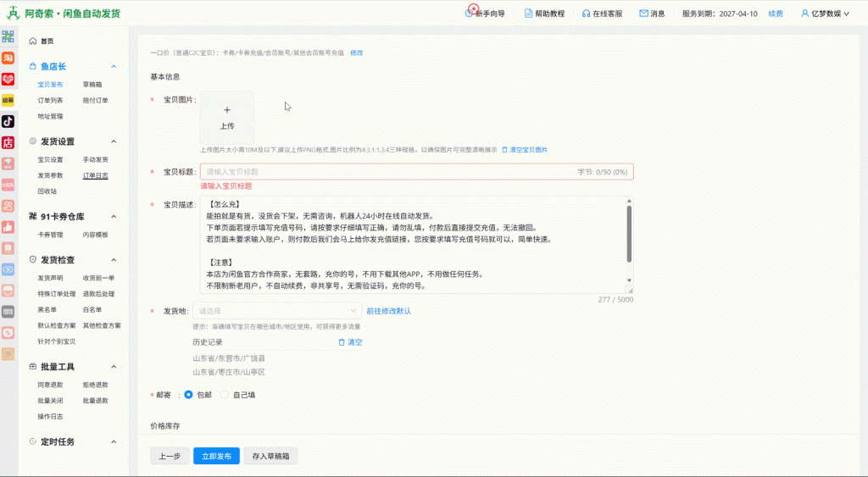Click 上一步 button

click(x=170, y=456)
